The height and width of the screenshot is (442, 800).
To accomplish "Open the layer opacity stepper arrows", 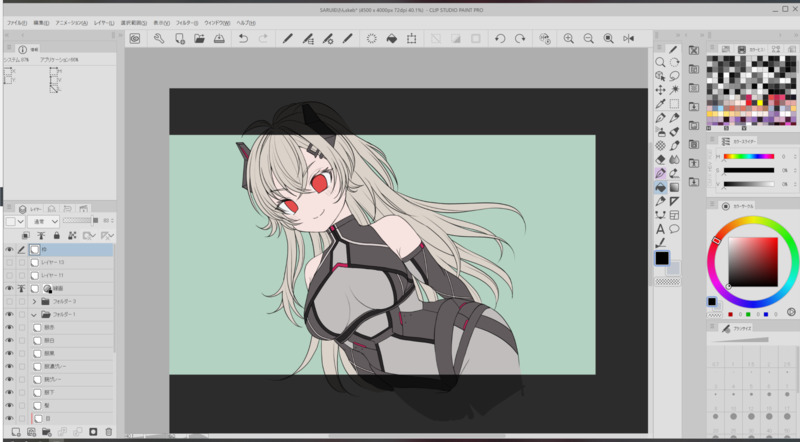I will 112,221.
